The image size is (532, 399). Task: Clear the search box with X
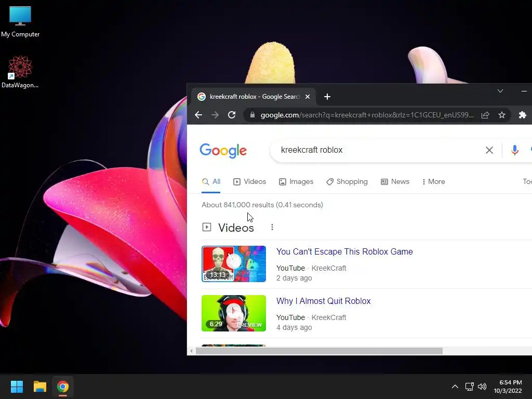tap(489, 150)
